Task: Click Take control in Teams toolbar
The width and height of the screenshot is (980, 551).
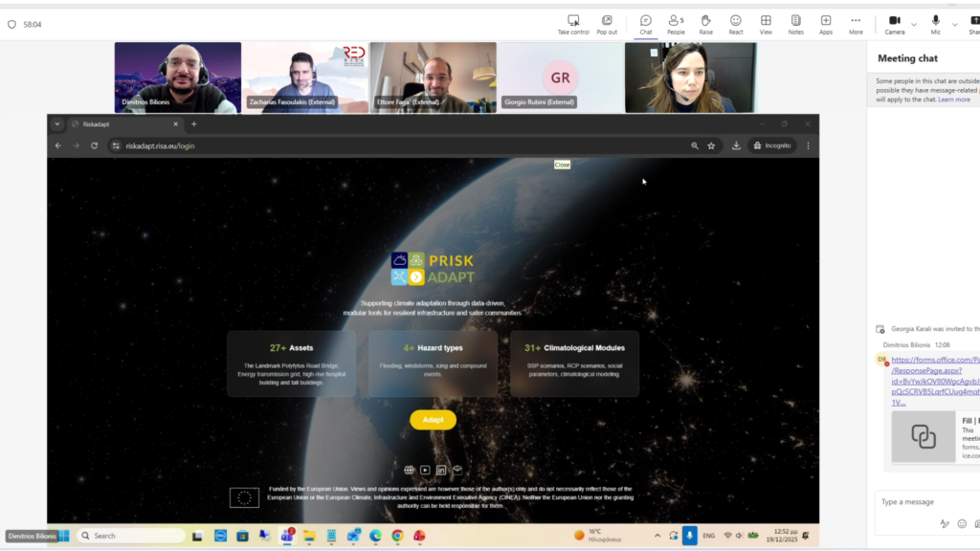Action: point(573,24)
